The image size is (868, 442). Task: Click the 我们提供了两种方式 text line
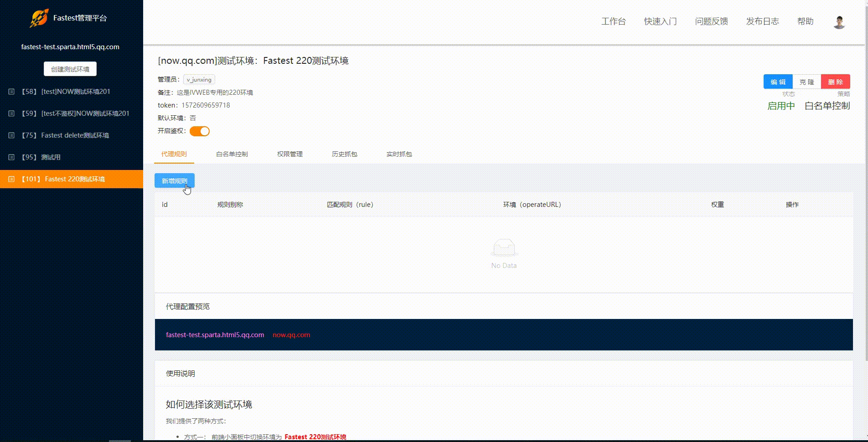tap(196, 421)
